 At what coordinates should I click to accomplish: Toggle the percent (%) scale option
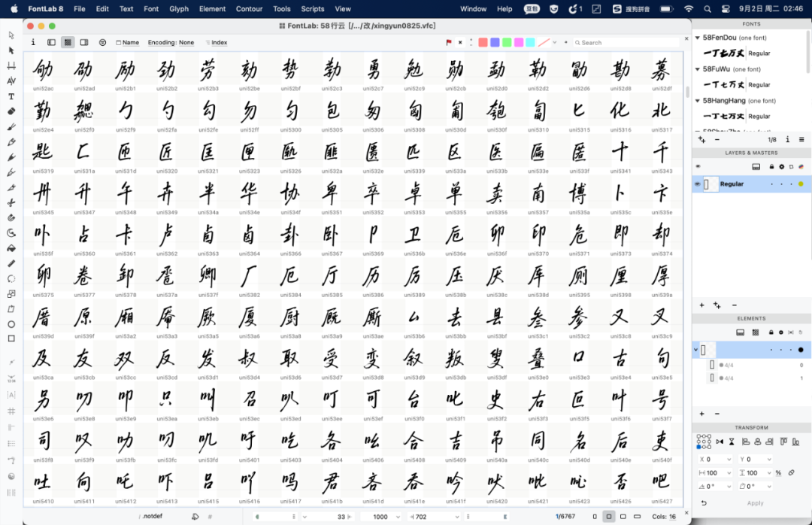pos(778,472)
